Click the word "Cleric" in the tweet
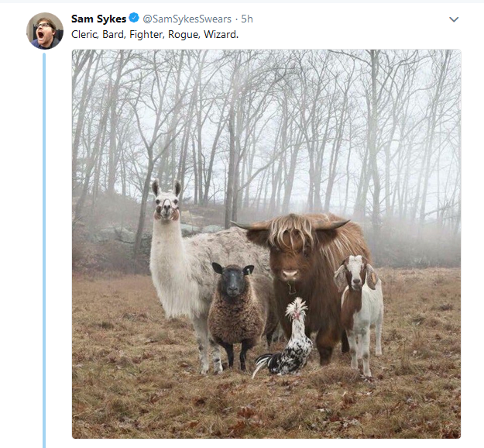 pyautogui.click(x=84, y=34)
